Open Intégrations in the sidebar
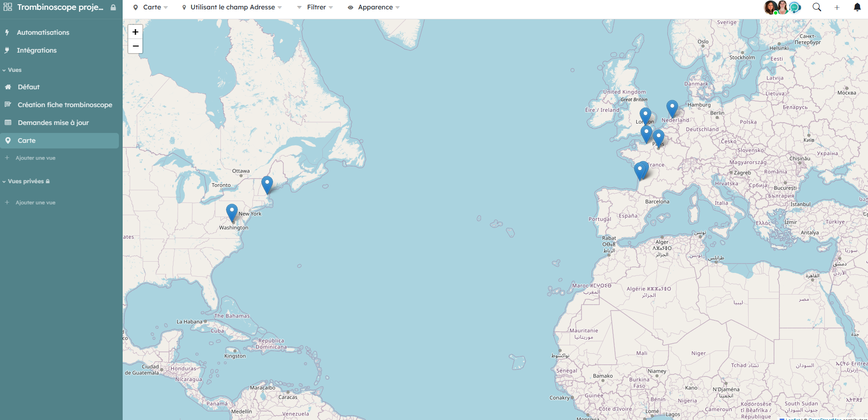 tap(37, 50)
